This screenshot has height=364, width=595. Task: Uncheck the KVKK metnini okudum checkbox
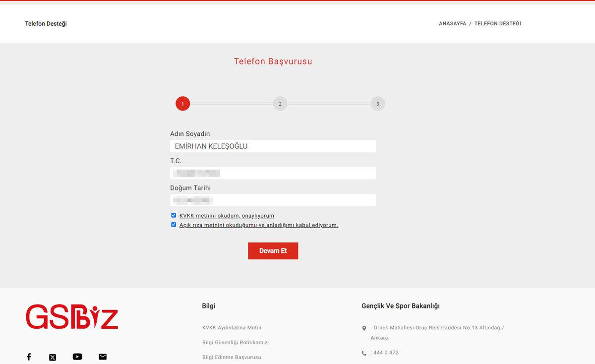point(174,215)
